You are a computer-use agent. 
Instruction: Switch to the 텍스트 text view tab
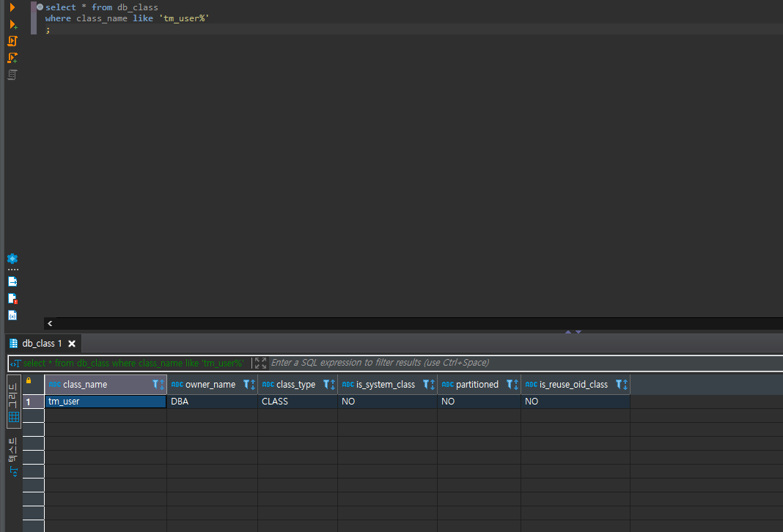pos(13,457)
